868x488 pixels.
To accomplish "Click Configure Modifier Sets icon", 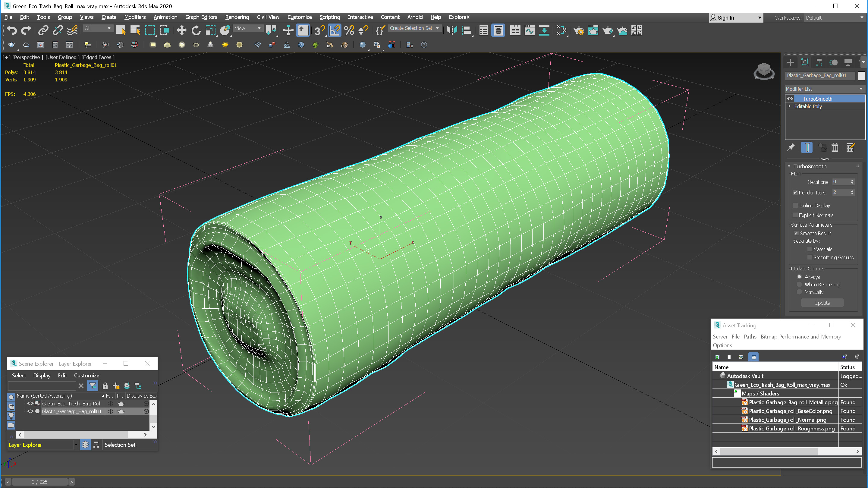I will (851, 147).
